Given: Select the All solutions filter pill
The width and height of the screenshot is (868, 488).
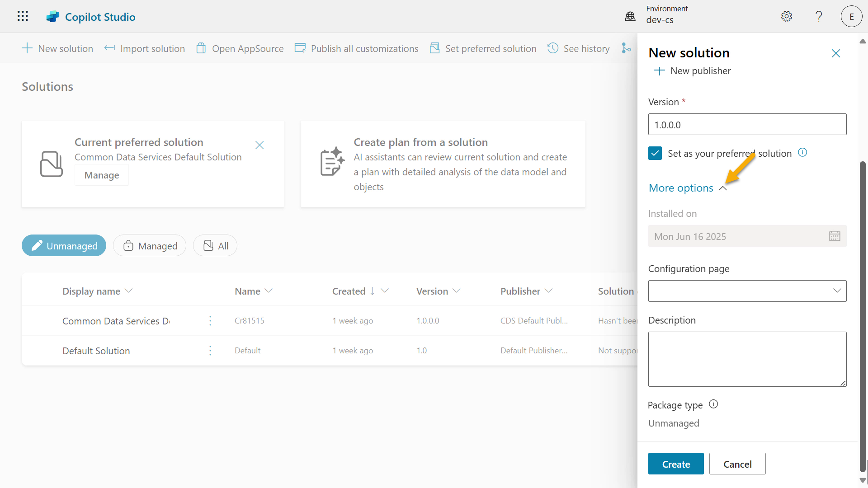Looking at the screenshot, I should click(215, 245).
